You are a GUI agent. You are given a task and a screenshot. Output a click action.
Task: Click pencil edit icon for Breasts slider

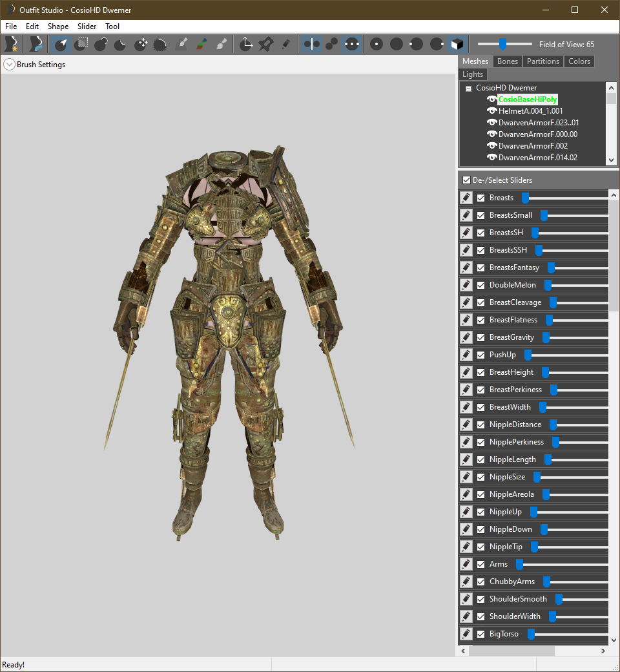(466, 198)
